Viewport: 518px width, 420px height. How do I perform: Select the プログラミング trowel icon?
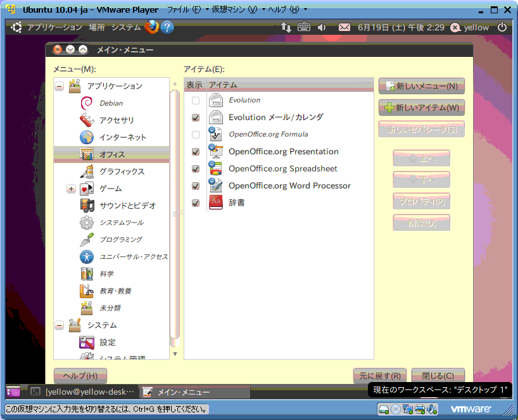coord(87,240)
